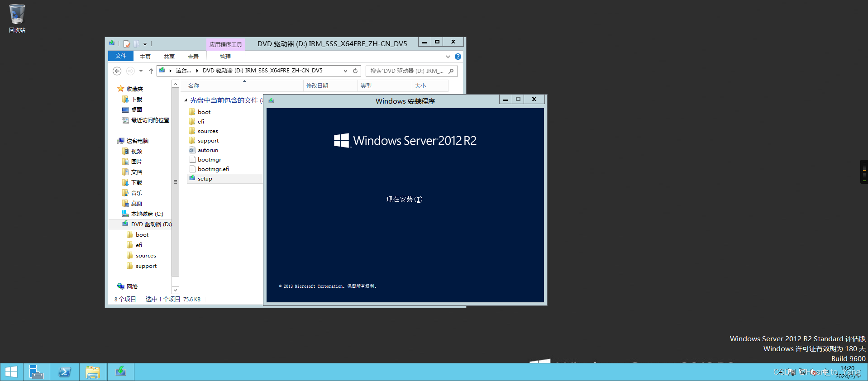Collapse the files currently on disc group
This screenshot has height=381, width=868.
pyautogui.click(x=186, y=100)
